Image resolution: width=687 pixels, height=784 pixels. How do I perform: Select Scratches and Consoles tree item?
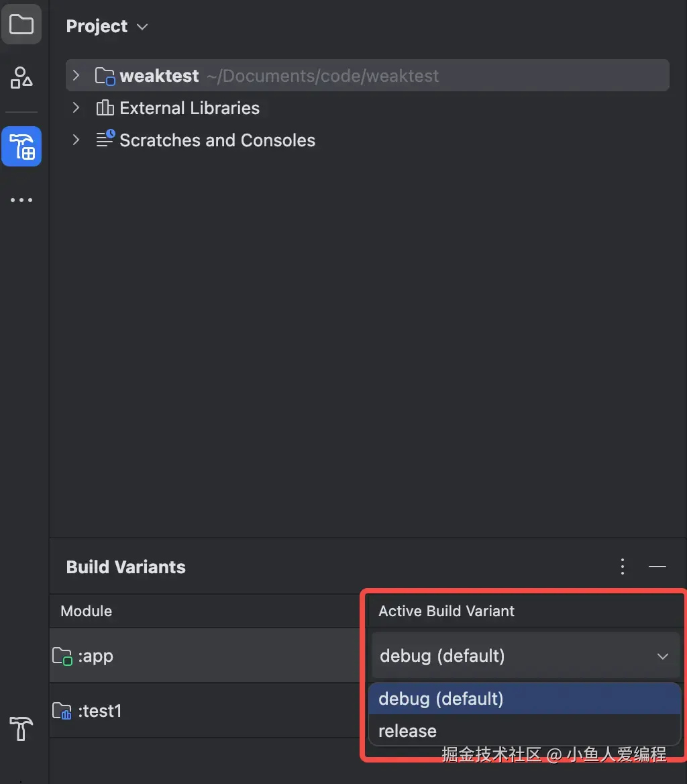pyautogui.click(x=217, y=140)
